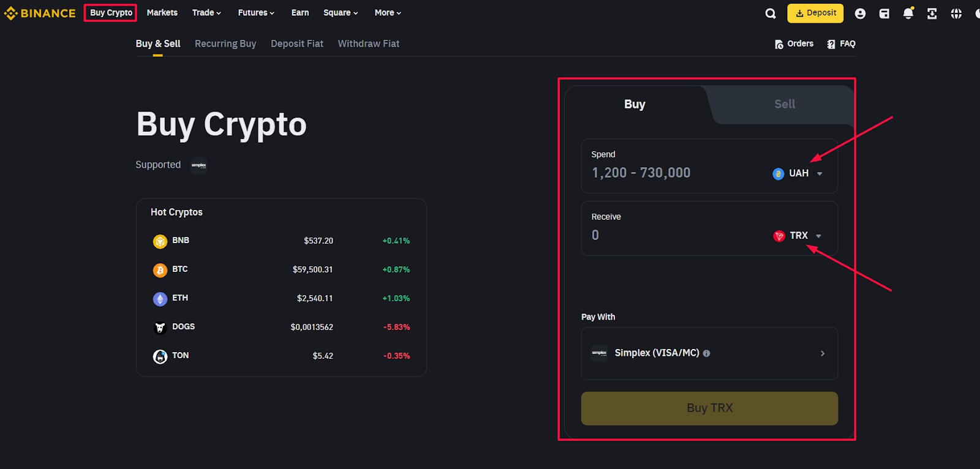Expand the UAH currency dropdown arrow
Screen dimensions: 980x469
[x=820, y=174]
